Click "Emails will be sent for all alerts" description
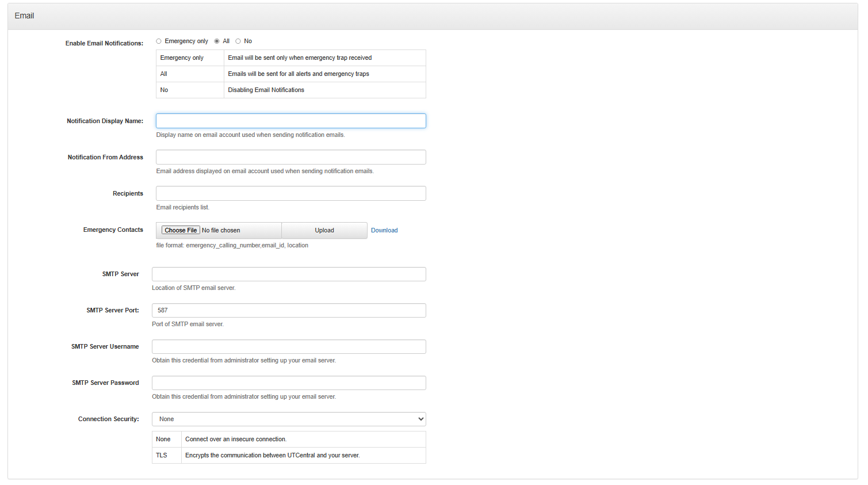The image size is (868, 485). [x=299, y=74]
